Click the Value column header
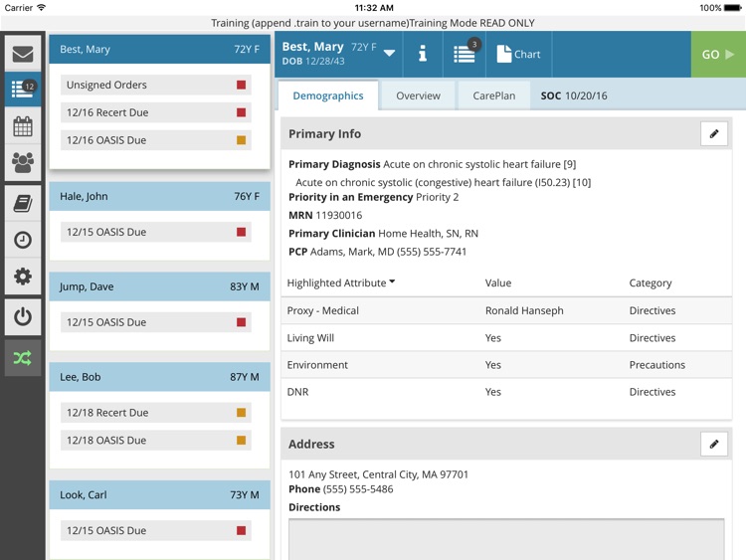Image resolution: width=746 pixels, height=560 pixels. click(498, 282)
